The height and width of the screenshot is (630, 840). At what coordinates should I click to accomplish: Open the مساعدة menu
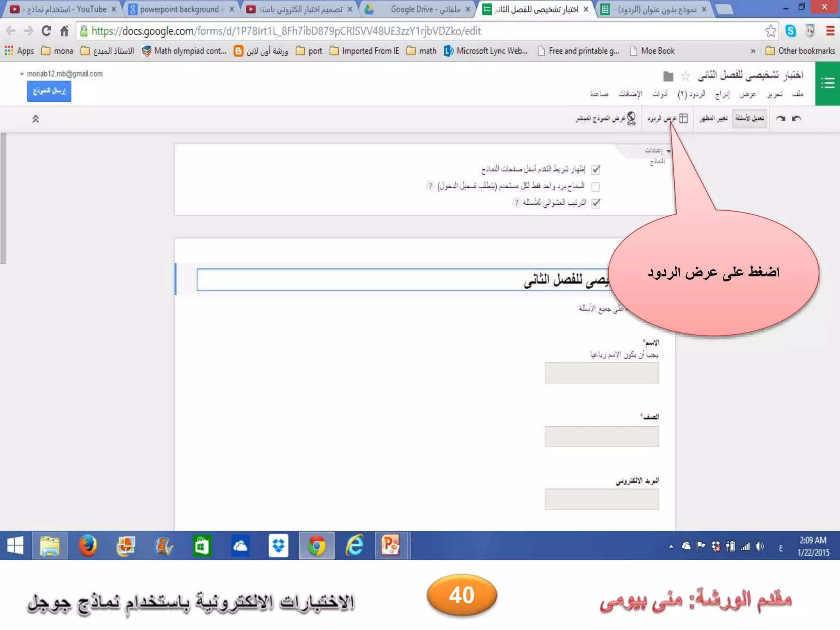tap(599, 94)
